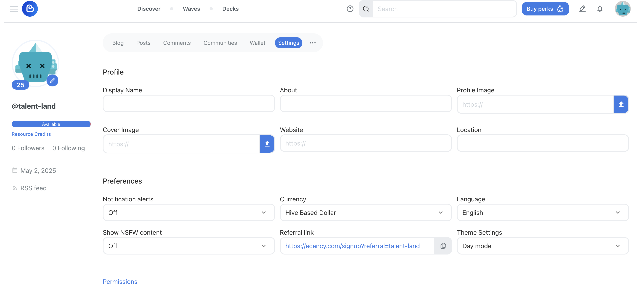Switch to the Wallet tab

(257, 43)
